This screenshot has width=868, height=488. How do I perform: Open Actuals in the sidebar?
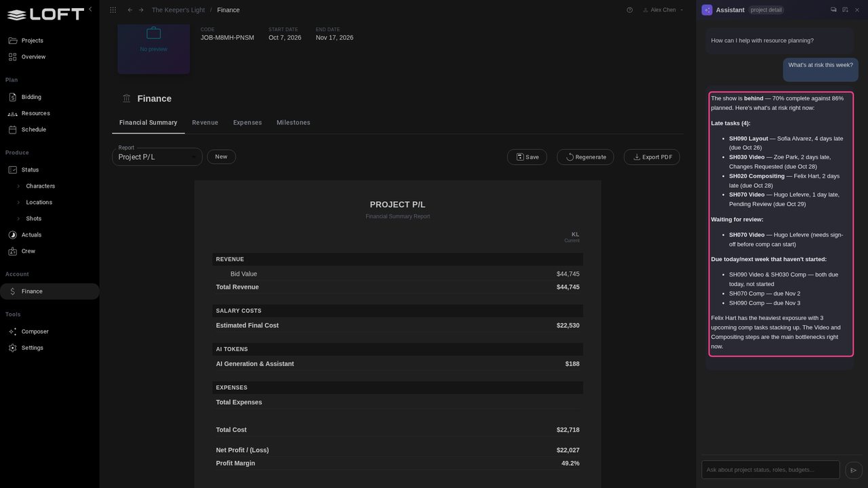pos(50,235)
